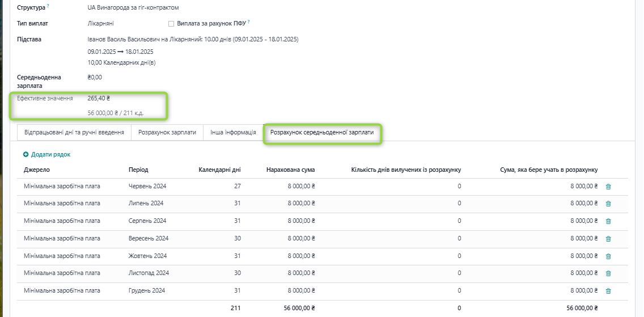Delete the Листопад 2024 row

tap(608, 273)
